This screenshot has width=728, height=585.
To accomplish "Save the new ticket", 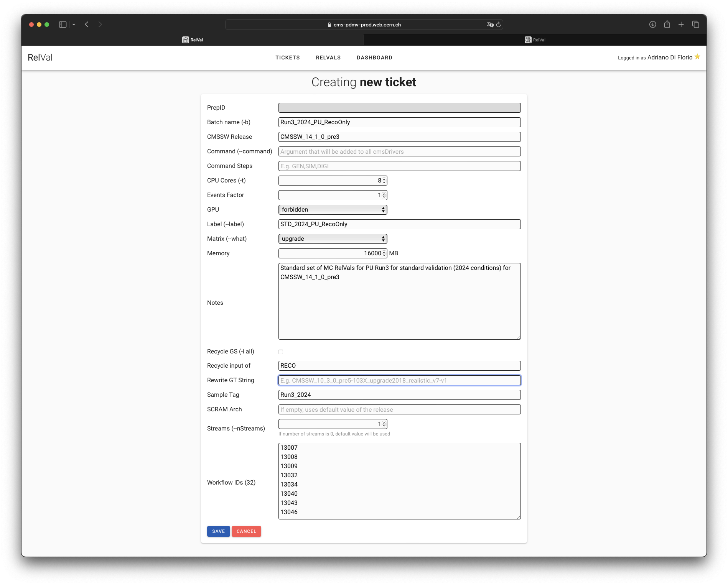I will [218, 531].
